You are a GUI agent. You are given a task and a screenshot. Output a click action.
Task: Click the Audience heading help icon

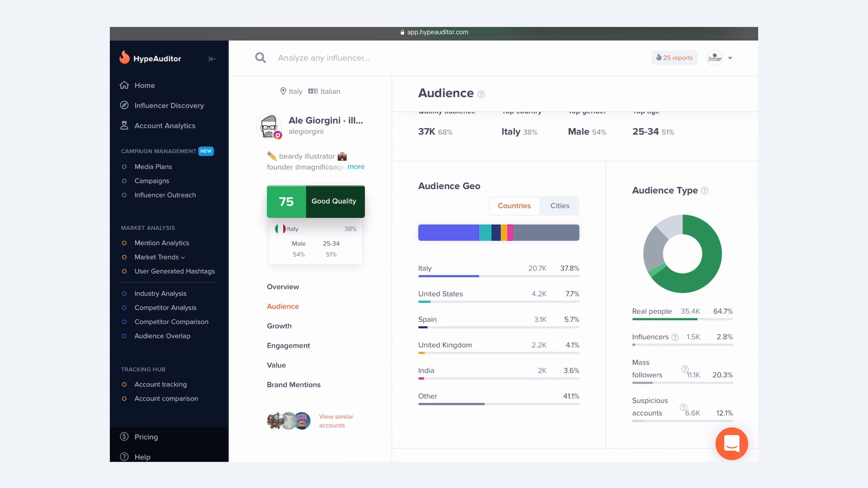(481, 94)
